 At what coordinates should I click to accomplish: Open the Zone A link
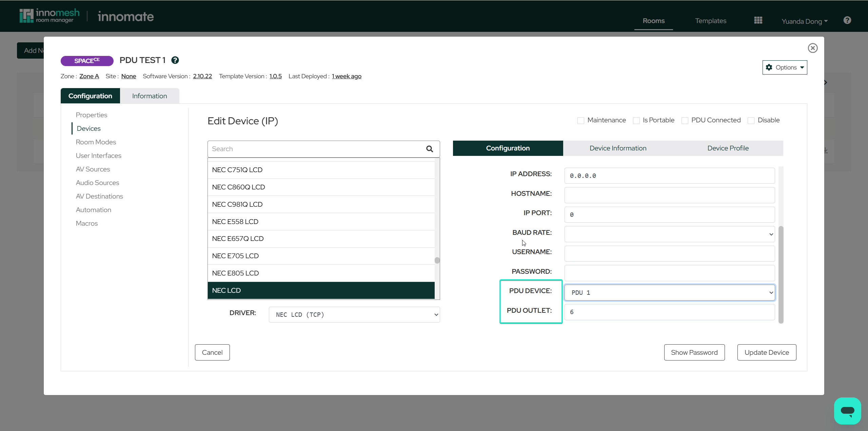coord(89,76)
